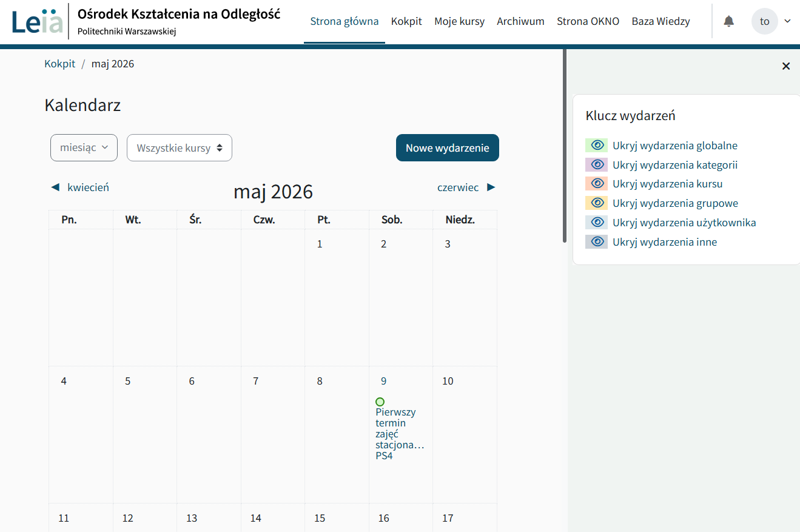
Task: Click the previous month arrow icon
Action: coord(55,187)
